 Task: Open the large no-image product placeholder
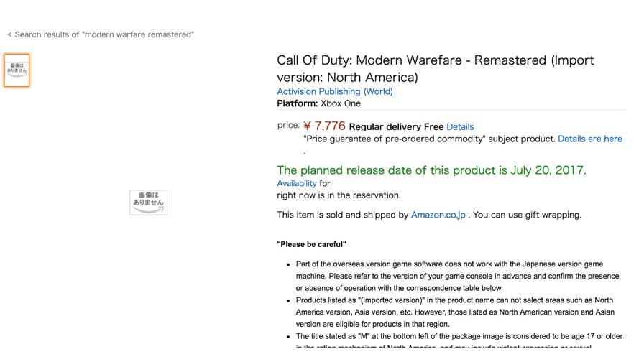click(x=148, y=203)
